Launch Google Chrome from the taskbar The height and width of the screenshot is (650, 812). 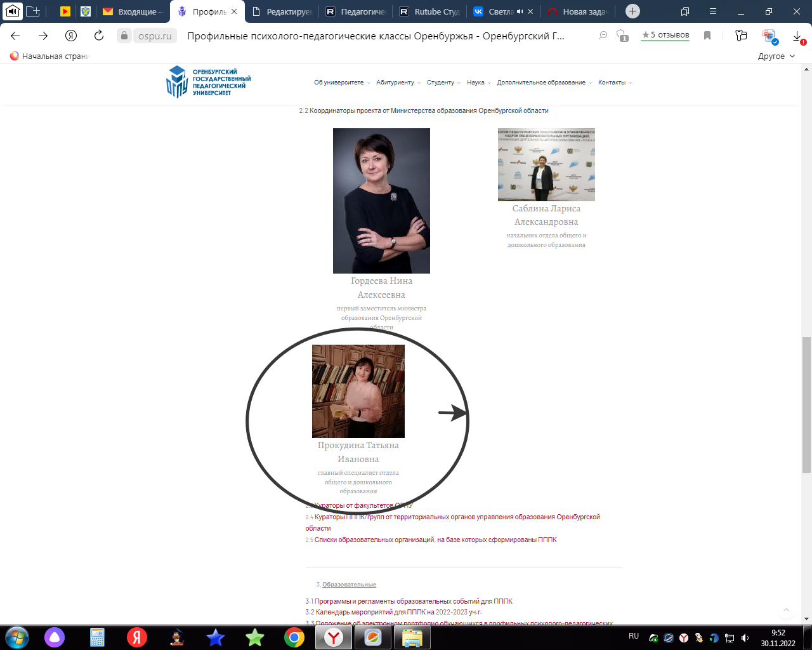pos(294,637)
